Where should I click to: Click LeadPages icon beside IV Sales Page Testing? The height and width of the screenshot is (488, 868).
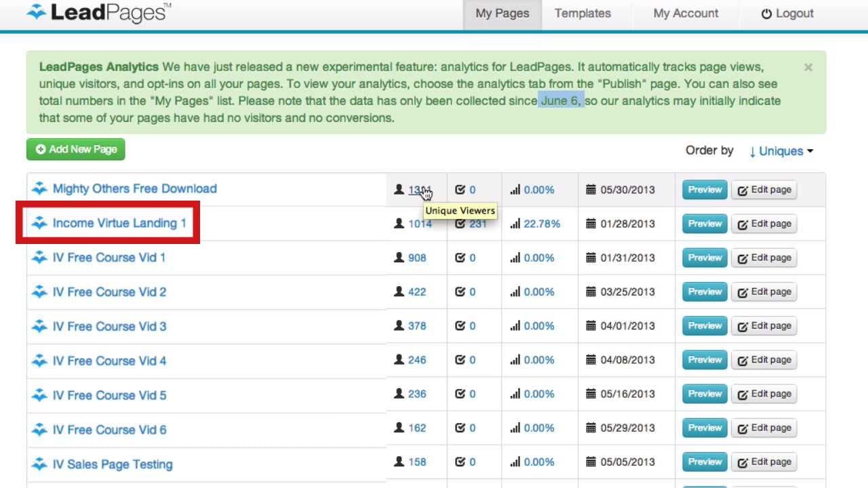[x=39, y=464]
